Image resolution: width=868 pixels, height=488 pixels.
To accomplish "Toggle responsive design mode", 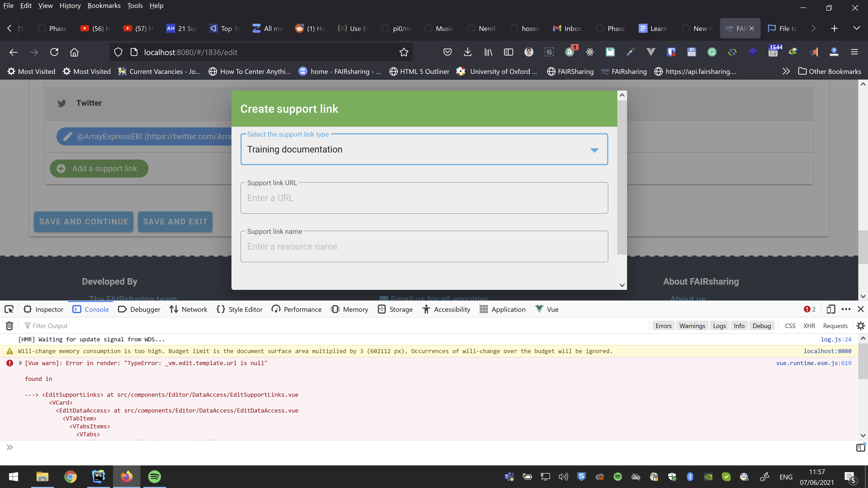I will pos(831,309).
